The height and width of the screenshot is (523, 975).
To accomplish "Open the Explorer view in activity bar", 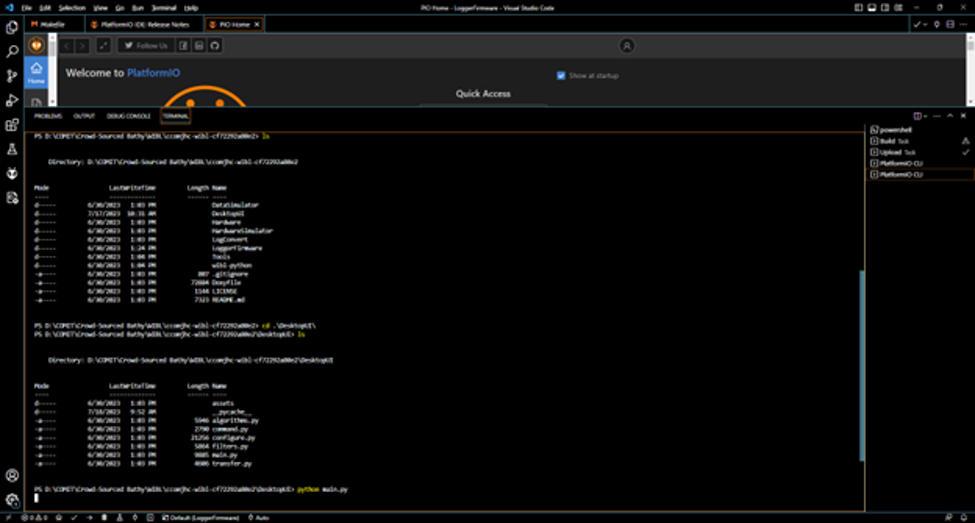I will 12,28.
